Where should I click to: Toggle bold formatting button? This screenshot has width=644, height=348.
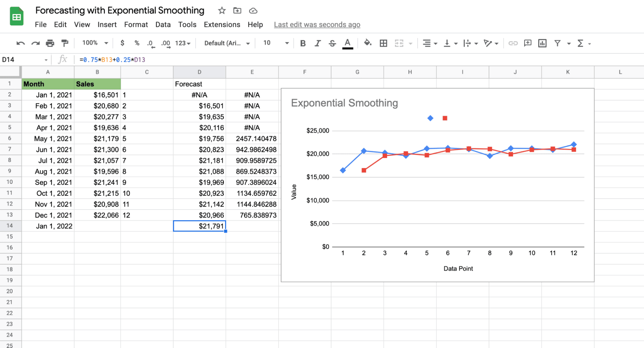tap(303, 43)
